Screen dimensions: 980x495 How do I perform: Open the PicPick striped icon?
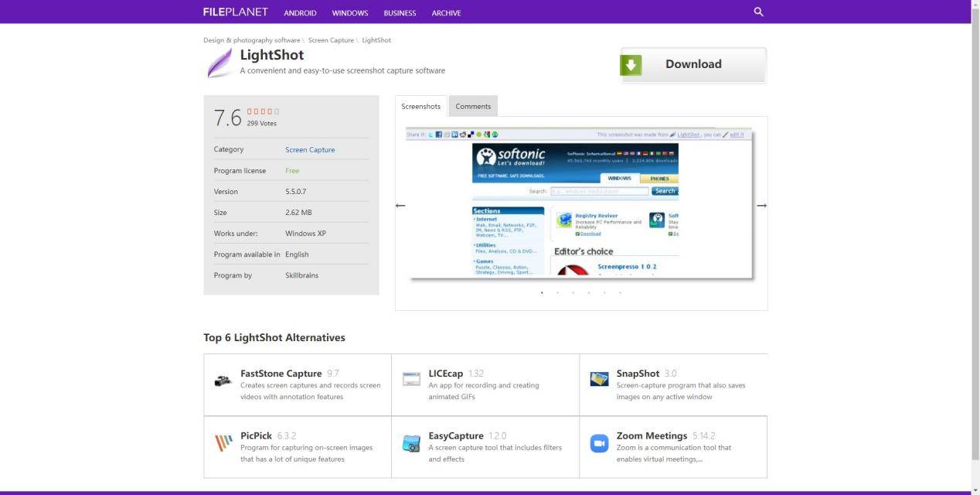point(223,443)
